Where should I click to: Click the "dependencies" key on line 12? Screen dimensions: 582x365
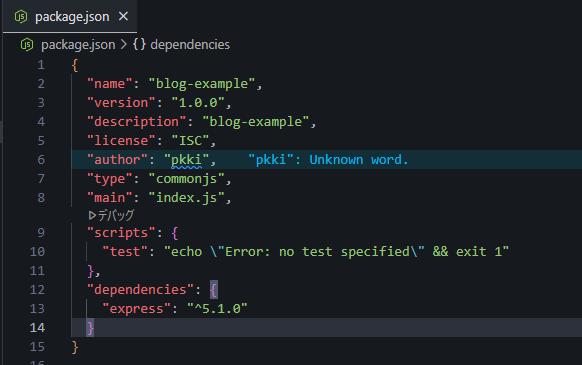click(140, 290)
